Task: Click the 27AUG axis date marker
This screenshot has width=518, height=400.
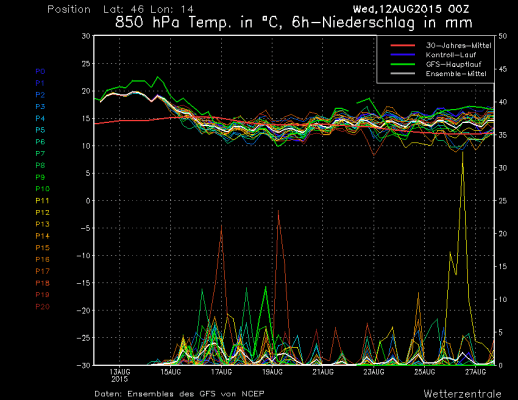Action: pos(475,372)
